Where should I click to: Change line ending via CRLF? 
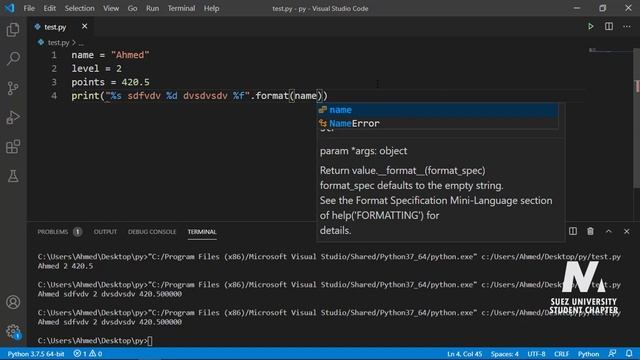(562, 354)
